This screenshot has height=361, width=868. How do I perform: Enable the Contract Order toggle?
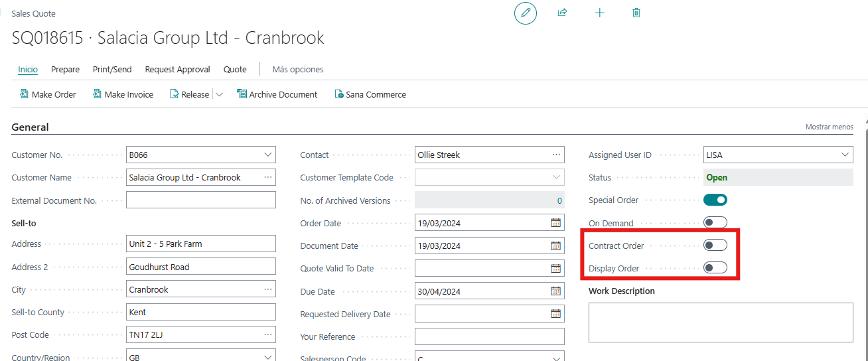[715, 246]
